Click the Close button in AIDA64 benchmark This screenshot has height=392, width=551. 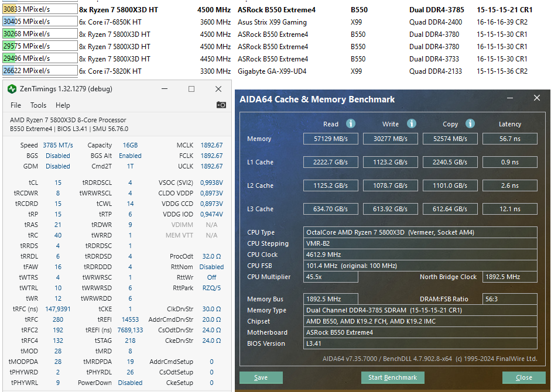point(523,377)
